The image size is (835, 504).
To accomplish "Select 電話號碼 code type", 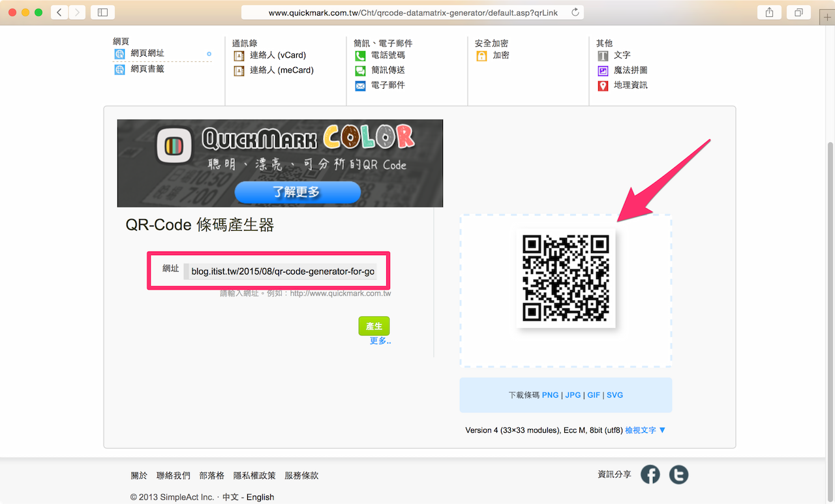I will click(388, 55).
